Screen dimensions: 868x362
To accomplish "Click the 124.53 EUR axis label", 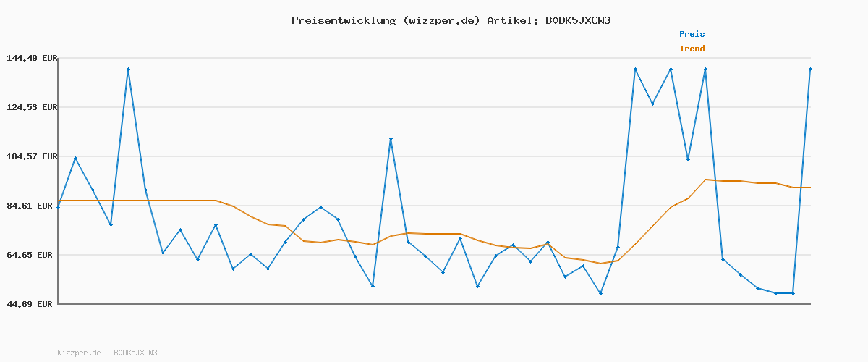I will [31, 107].
